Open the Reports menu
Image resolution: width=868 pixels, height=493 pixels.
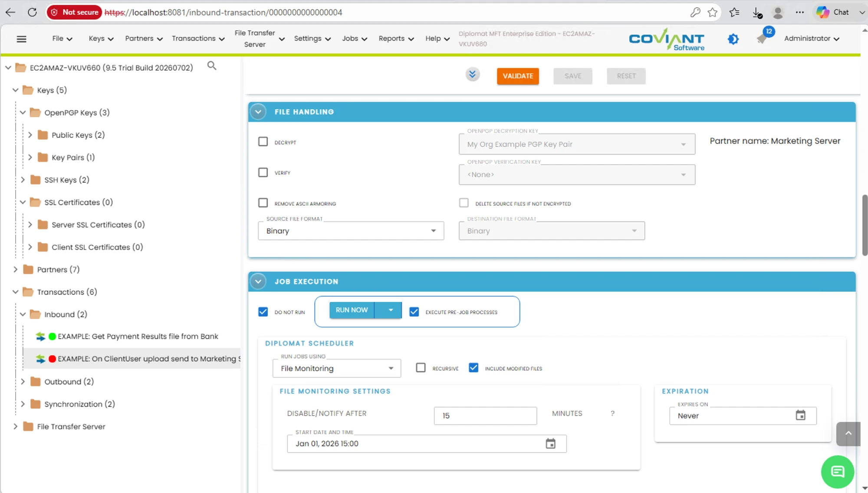[x=396, y=39]
